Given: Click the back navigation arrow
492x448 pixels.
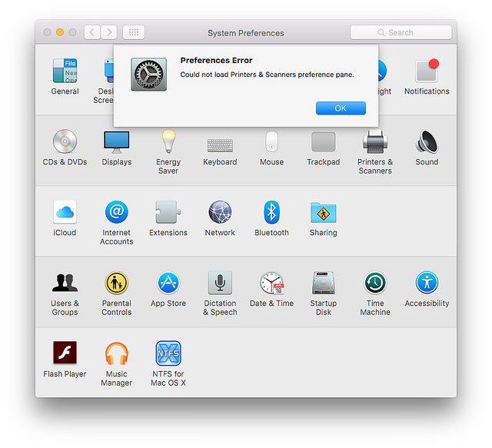Looking at the screenshot, I should click(92, 32).
